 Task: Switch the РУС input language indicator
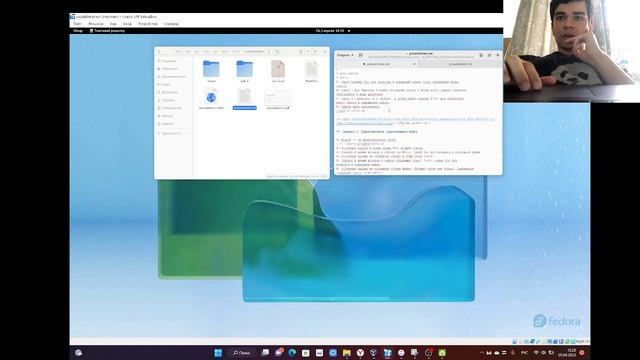524,353
